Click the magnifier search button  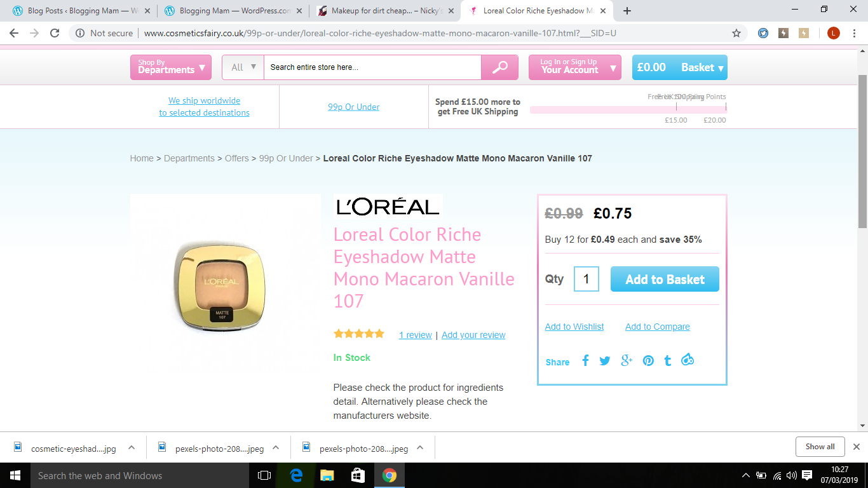point(500,67)
